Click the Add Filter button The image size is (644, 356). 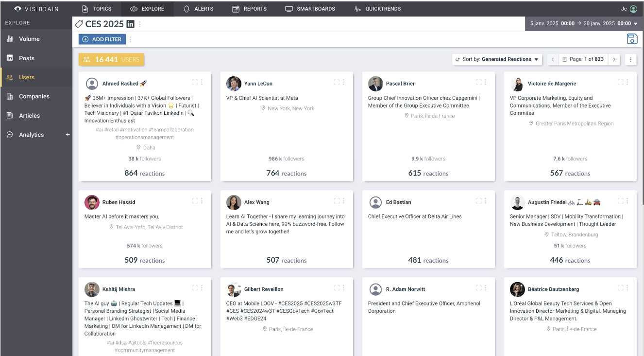point(102,39)
